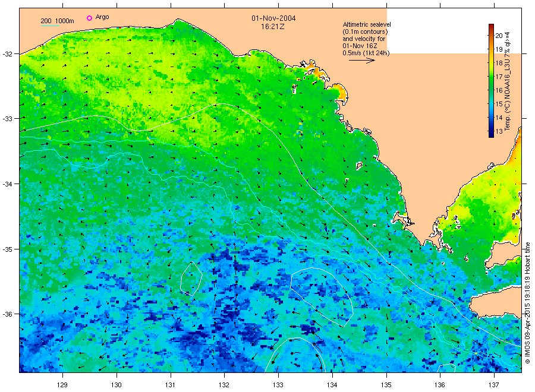Screen dimensions: 535x392
Task: Click longitude label '136'
Action: point(440,385)
